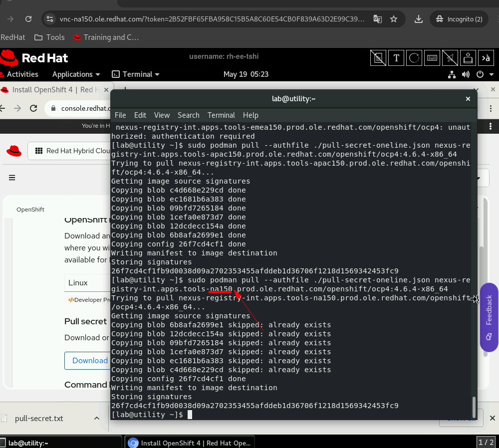The width and height of the screenshot is (499, 448).
Task: Open the terminal Help menu
Action: [x=251, y=115]
